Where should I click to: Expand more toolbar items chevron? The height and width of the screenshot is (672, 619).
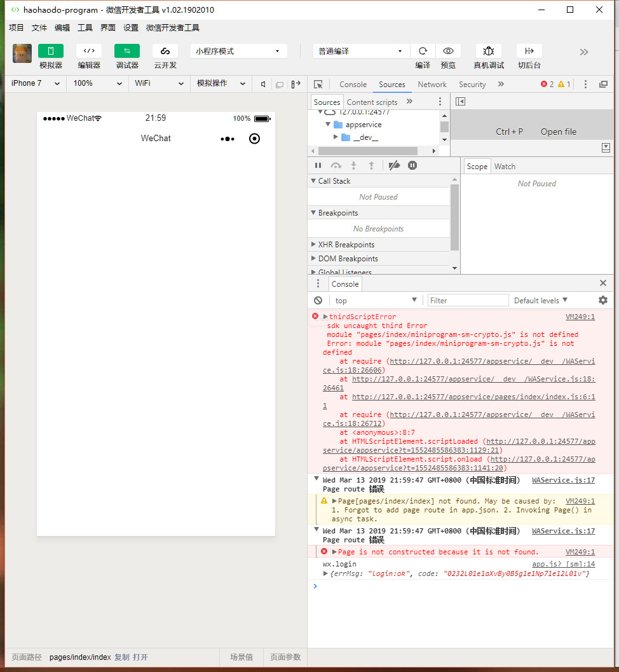(584, 52)
